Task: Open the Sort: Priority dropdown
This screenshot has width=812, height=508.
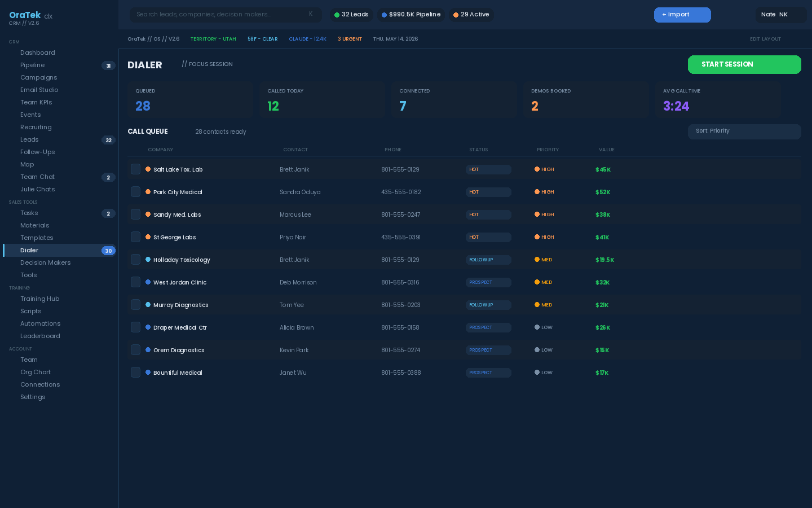Action: click(x=744, y=131)
